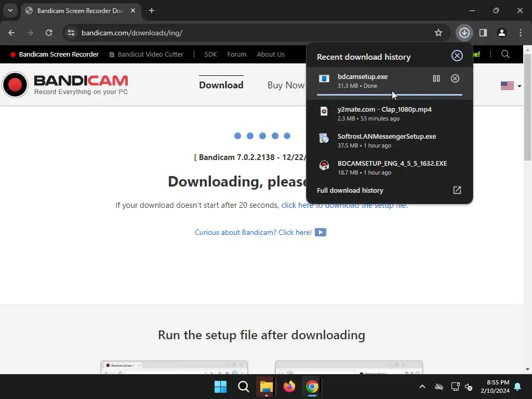Select the Bandicam Screen Recorder Download tab
Screen dimensions: 532x399
81,10
